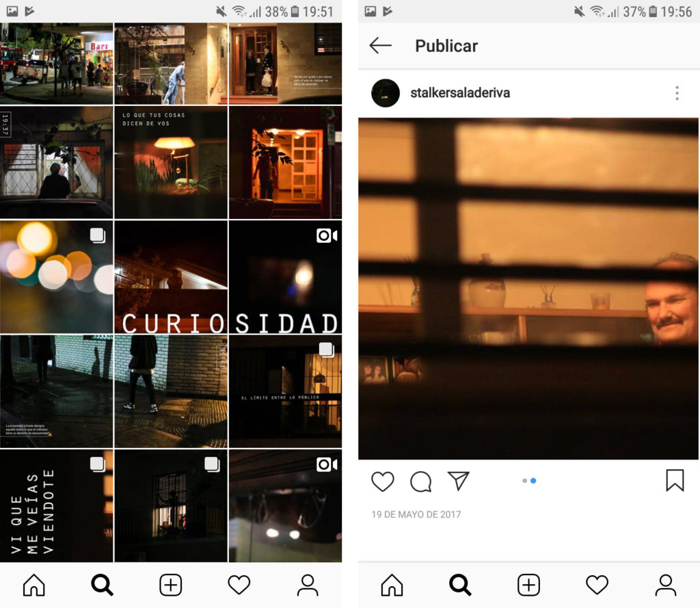
Task: Tap the back arrow beside Publicar
Action: [381, 46]
